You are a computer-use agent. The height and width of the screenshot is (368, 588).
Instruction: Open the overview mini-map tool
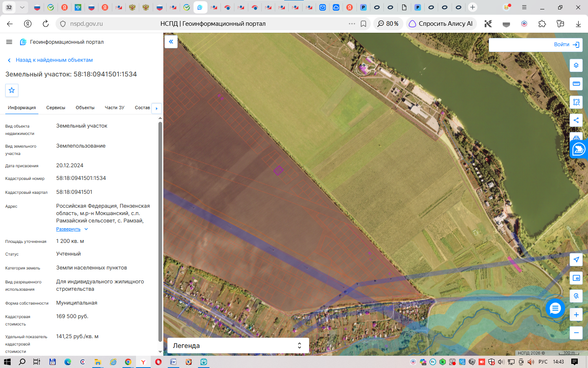pyautogui.click(x=576, y=278)
